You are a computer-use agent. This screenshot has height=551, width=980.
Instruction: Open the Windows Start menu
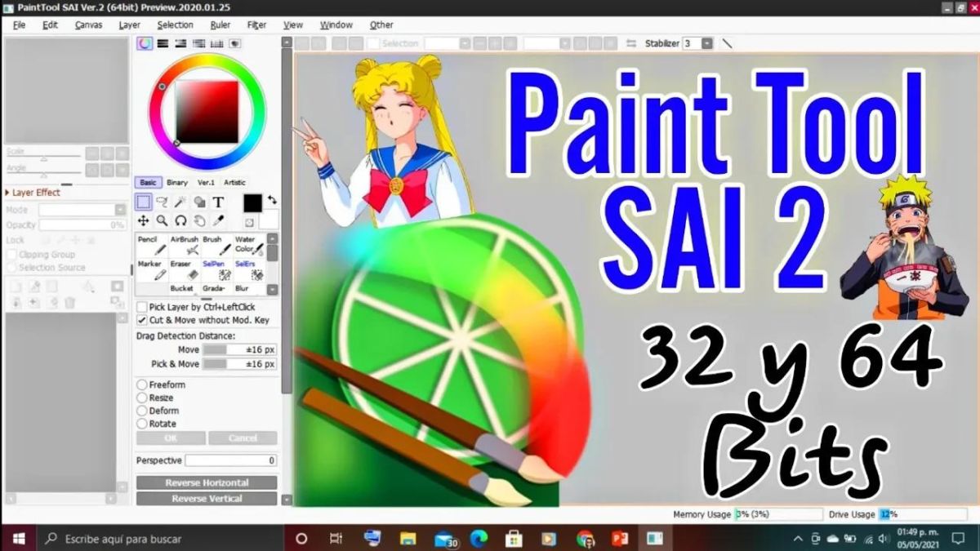coord(19,539)
